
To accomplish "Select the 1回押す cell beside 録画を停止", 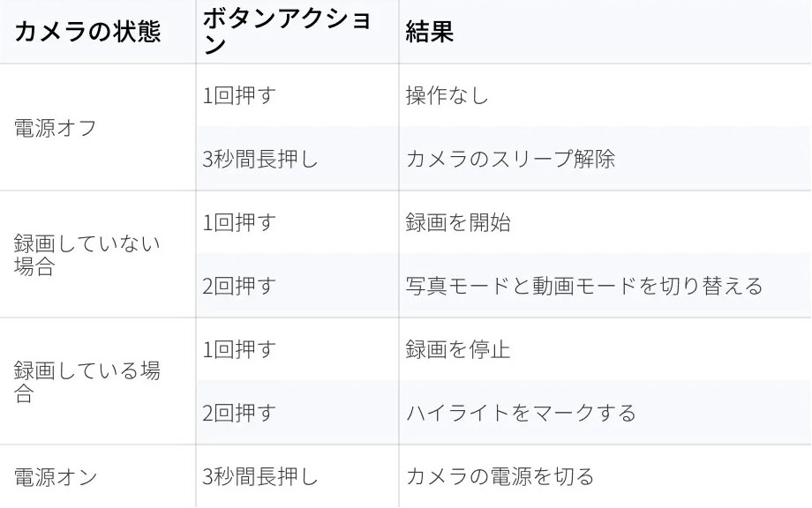I will pos(239,350).
